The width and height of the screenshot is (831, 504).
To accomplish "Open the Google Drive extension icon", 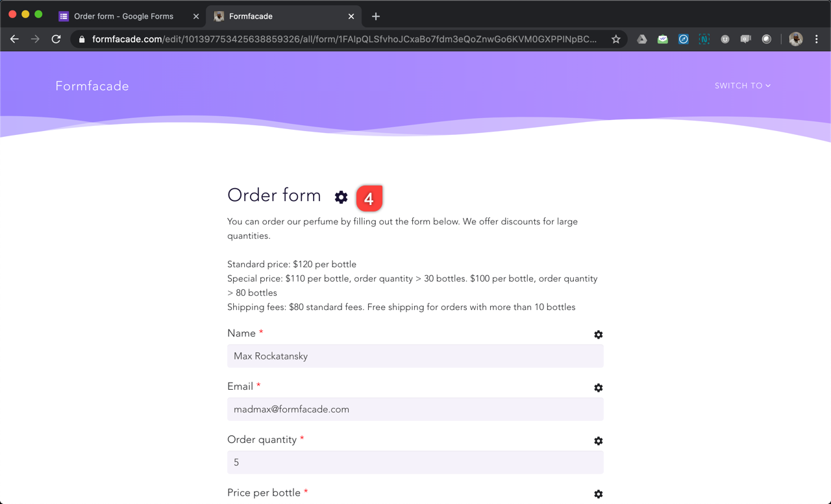I will 641,39.
